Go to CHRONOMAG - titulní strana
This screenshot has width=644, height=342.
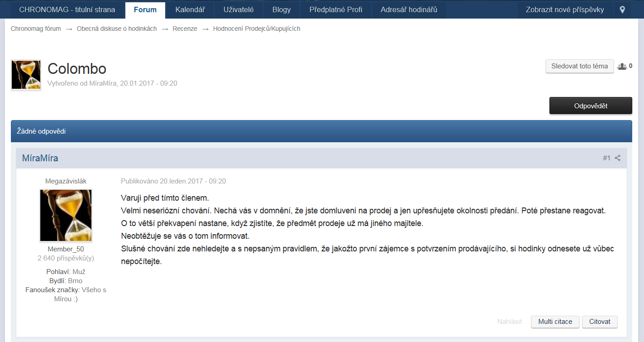(67, 10)
